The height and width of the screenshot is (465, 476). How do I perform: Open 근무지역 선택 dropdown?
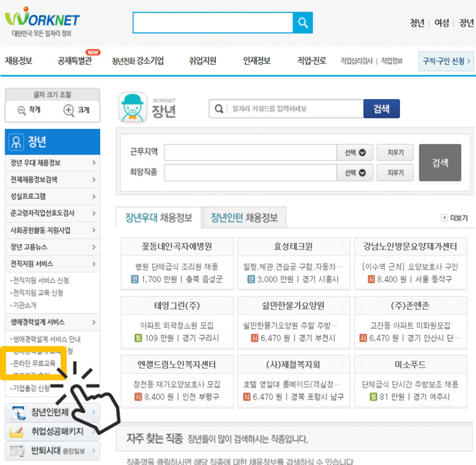355,152
